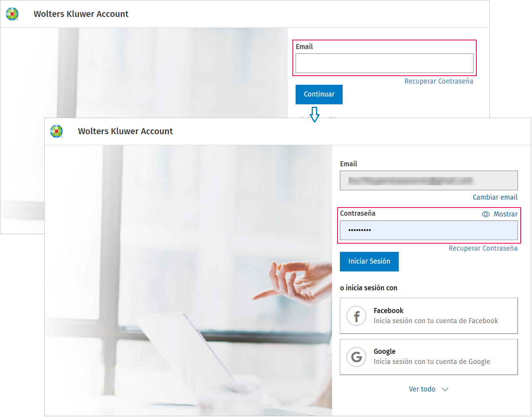Toggle password visibility with the eye icon
Screen dimensions: 532x417
[486, 214]
